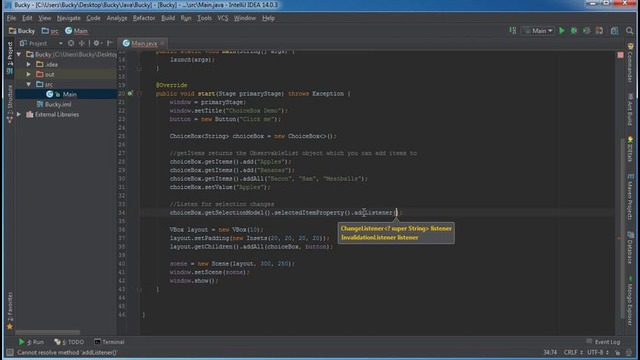Screen dimensions: 640x360
Task: Open the Navigate menu
Action: pos(69,18)
